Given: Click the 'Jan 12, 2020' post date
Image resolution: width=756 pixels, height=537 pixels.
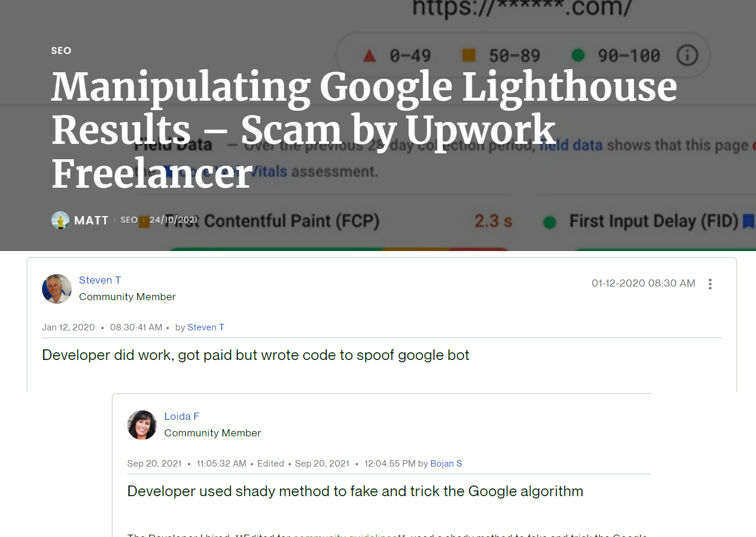Looking at the screenshot, I should pos(69,327).
